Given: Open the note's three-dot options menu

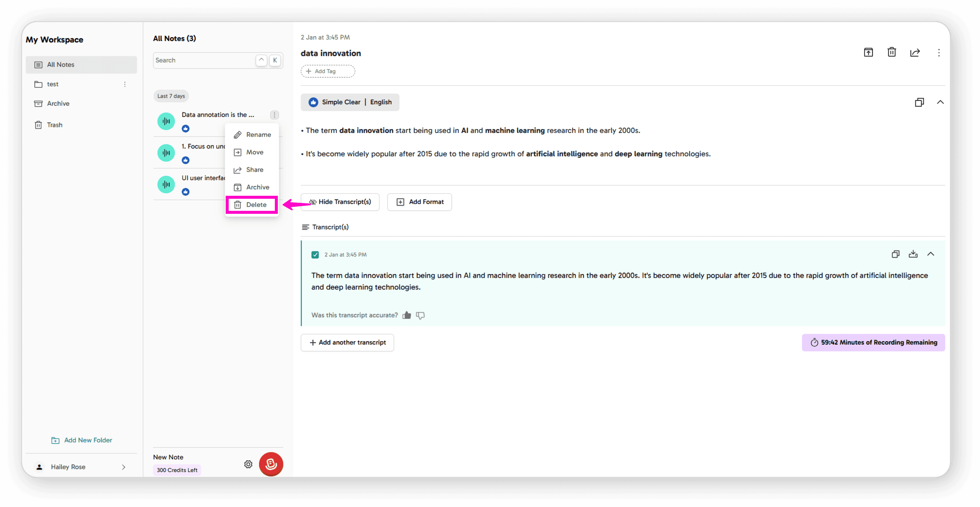Looking at the screenshot, I should (x=939, y=52).
